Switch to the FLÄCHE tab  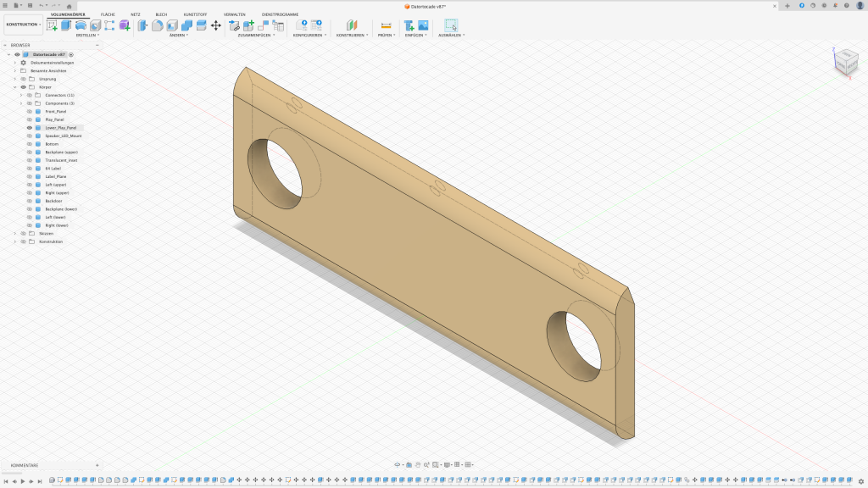(x=108, y=14)
